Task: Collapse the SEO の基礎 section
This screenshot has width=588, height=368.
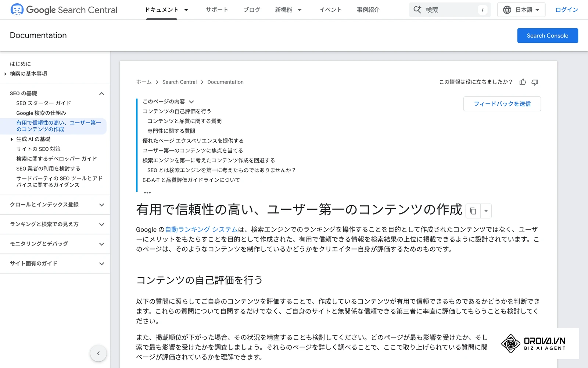Action: coord(102,93)
